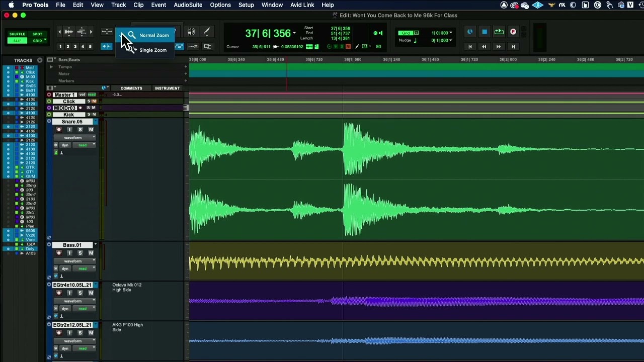Image resolution: width=644 pixels, height=362 pixels.
Task: Click the Bass.01 waveform clip
Action: coord(417,261)
